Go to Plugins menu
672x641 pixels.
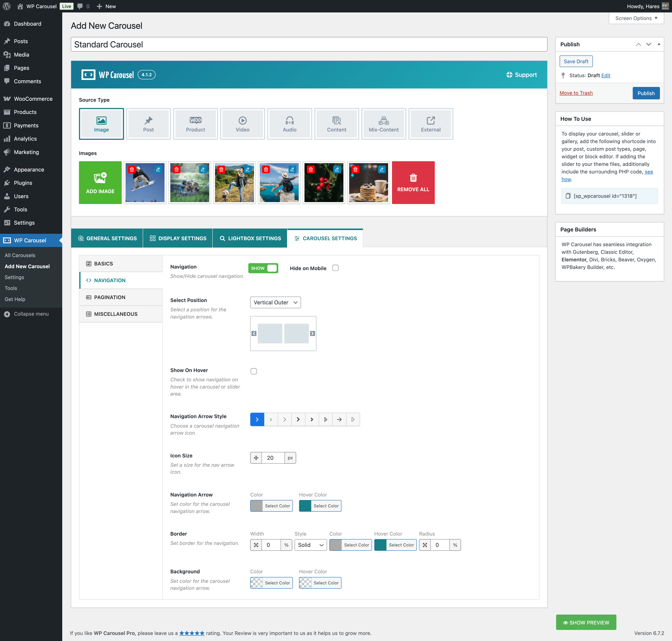coord(31,183)
